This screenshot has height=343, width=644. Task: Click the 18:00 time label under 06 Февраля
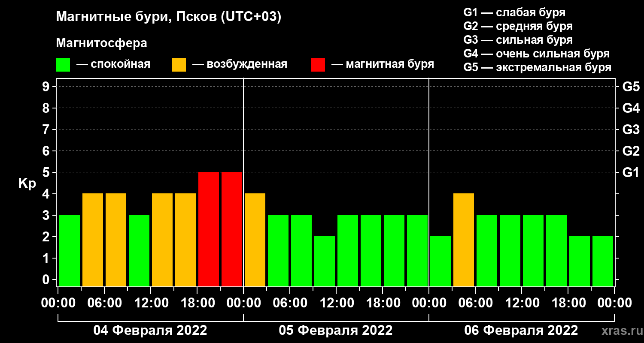click(x=568, y=303)
